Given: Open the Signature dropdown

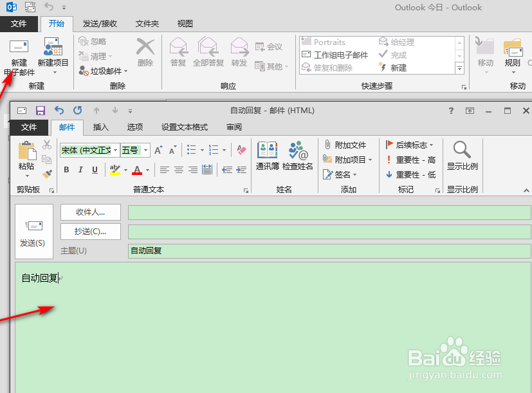Looking at the screenshot, I should 340,174.
